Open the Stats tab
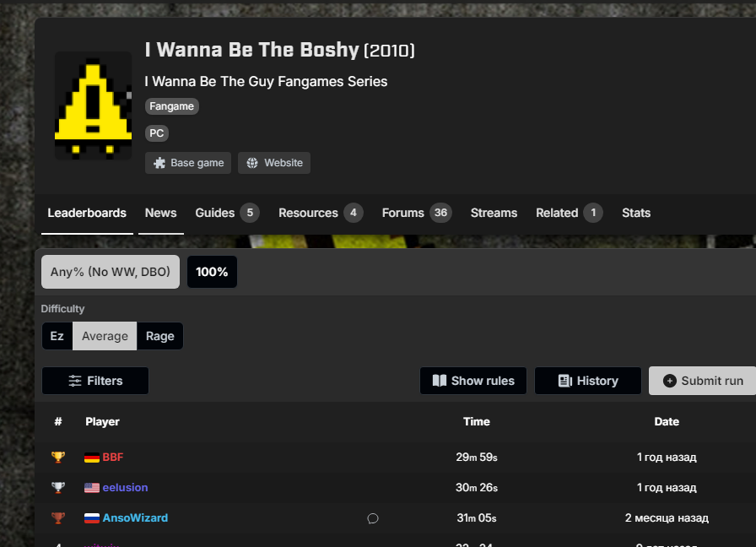The image size is (756, 547). 636,213
